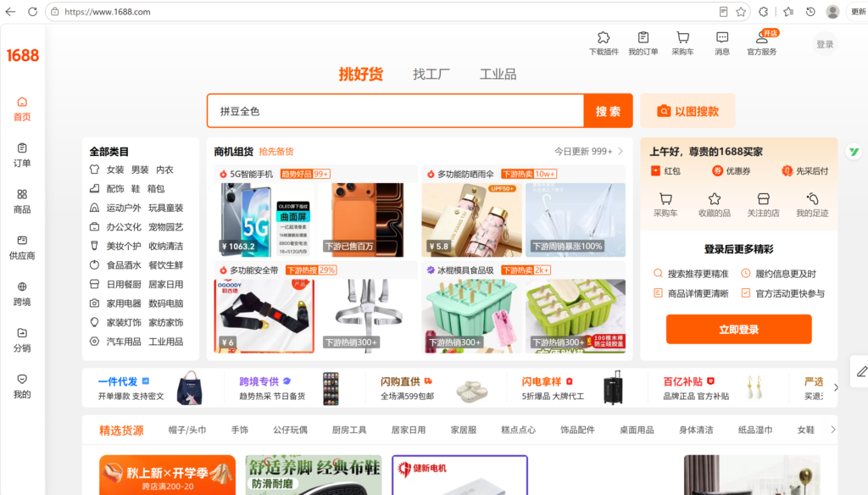Go to 首页 in left sidebar

click(22, 109)
